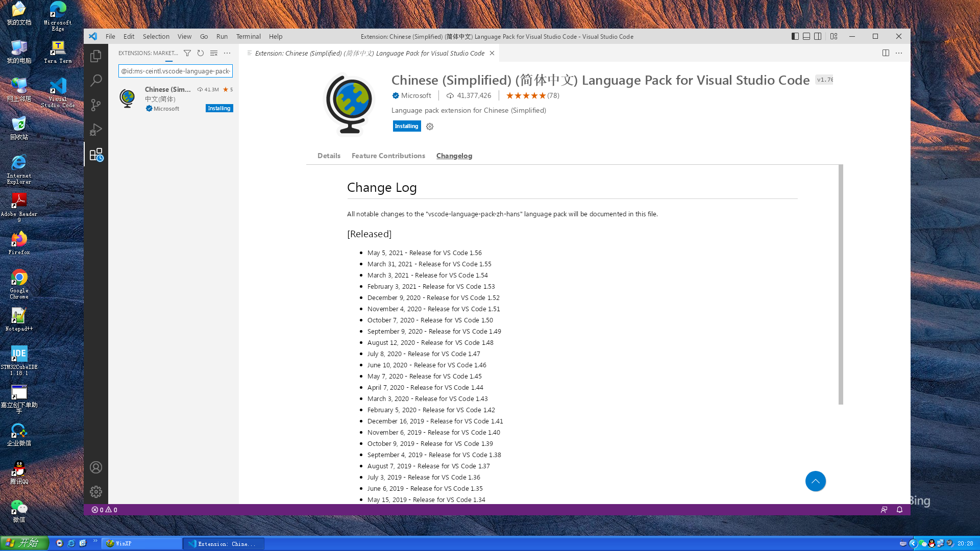Click May 5, 2021 release entry
This screenshot has height=551, width=980.
pos(425,253)
